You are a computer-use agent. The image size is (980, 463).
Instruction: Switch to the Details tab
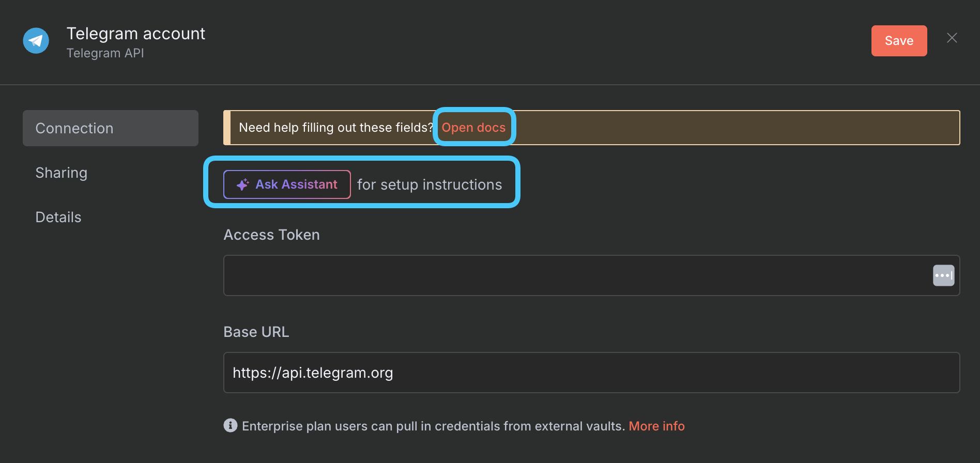point(58,217)
